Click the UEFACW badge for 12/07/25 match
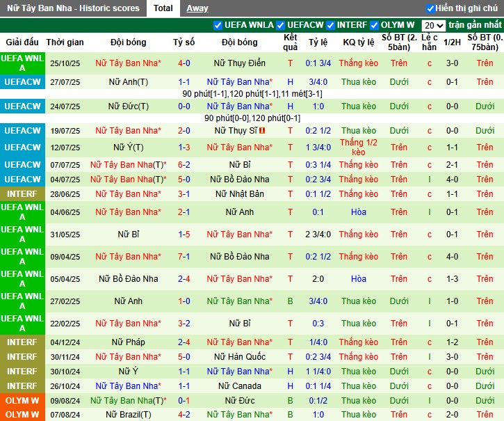504x421 pixels. (22, 148)
